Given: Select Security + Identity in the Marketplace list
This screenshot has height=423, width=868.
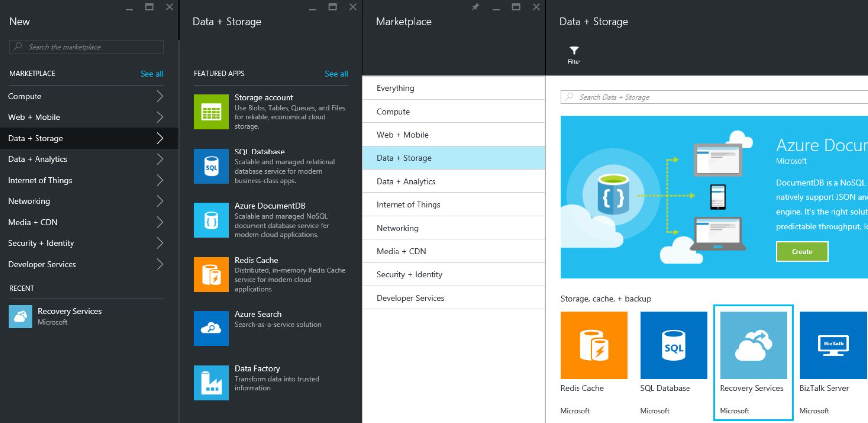Looking at the screenshot, I should [454, 274].
